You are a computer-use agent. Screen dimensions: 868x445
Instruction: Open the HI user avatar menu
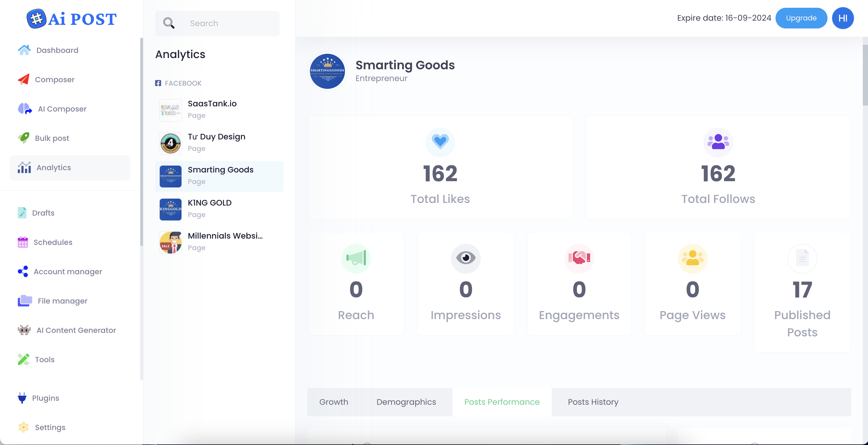tap(842, 18)
